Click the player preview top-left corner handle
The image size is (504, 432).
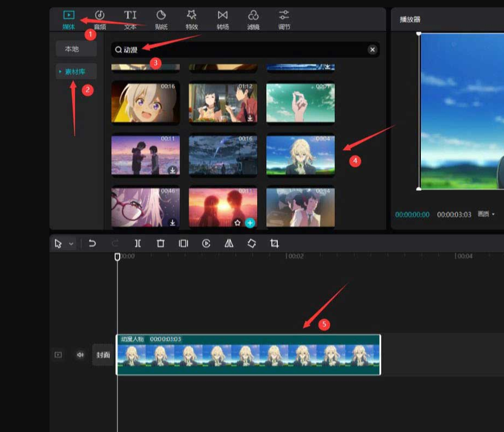tap(419, 33)
